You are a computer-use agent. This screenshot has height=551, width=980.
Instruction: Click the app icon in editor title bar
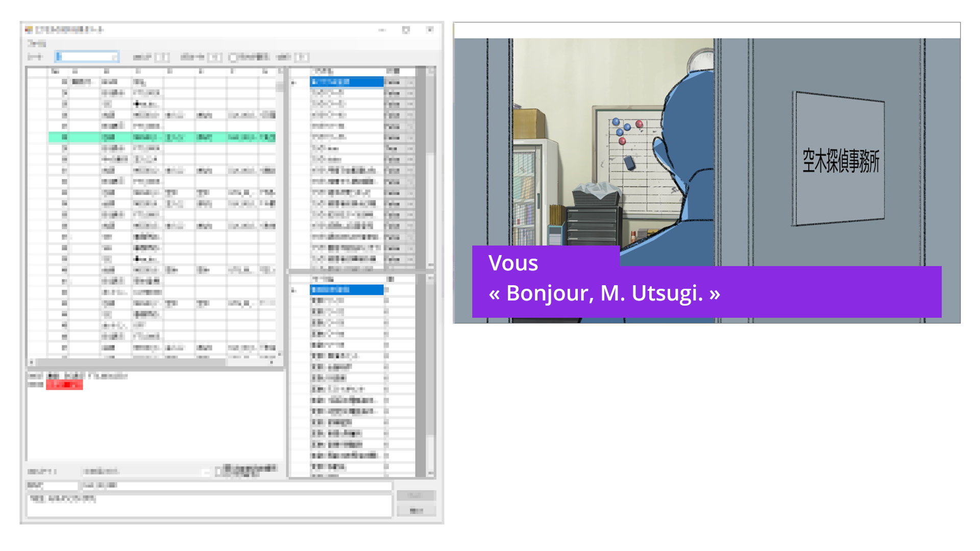coord(29,30)
